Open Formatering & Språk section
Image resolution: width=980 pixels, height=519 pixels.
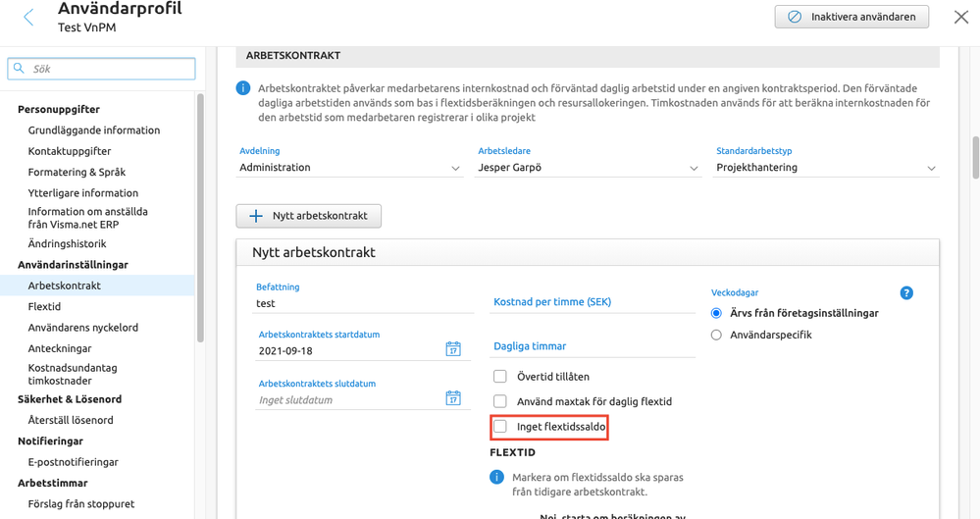click(x=77, y=172)
